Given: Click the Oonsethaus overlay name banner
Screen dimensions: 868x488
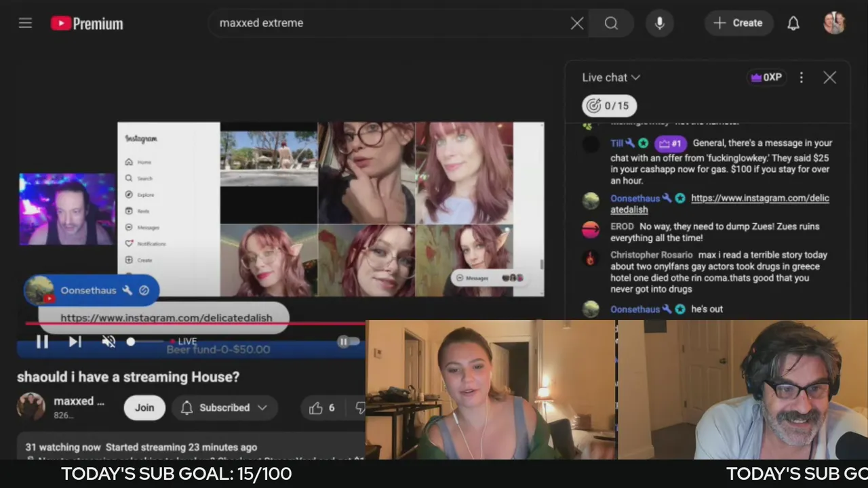Looking at the screenshot, I should 92,290.
